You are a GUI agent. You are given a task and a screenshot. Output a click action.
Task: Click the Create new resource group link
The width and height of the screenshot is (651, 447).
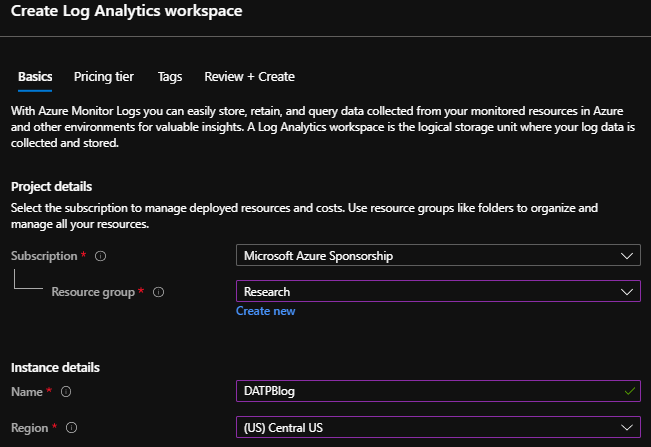click(x=265, y=311)
